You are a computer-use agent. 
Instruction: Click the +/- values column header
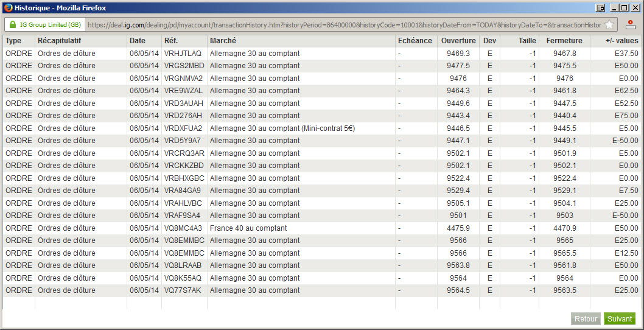622,41
